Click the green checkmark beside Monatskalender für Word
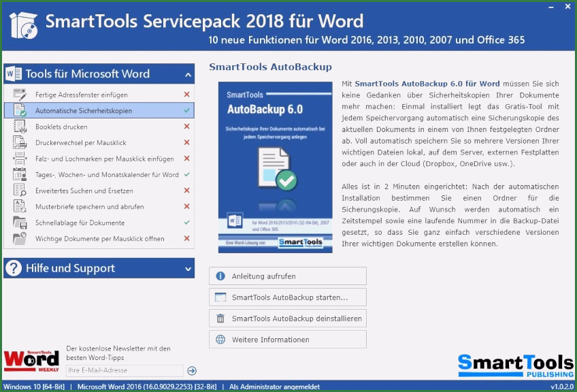 (x=187, y=174)
